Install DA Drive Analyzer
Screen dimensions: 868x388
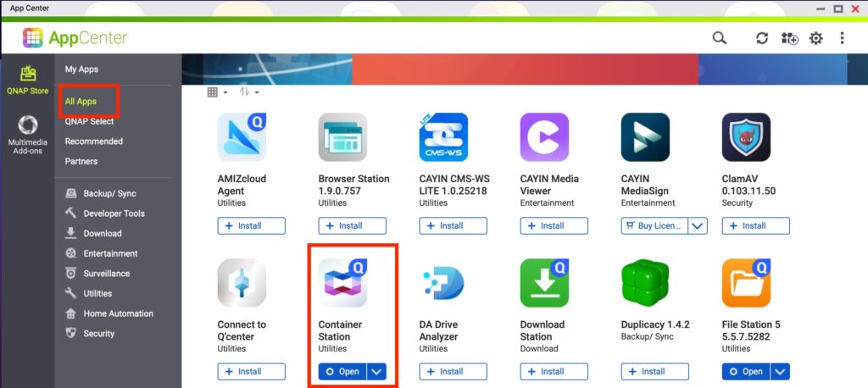point(453,371)
